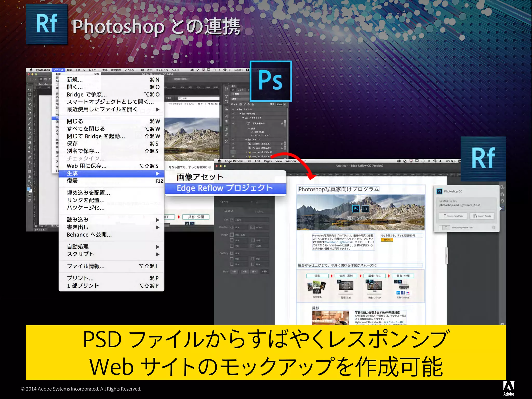This screenshot has height=399, width=532.
Task: Collapse the アイキャッチ group arrow
Action: pos(243,118)
